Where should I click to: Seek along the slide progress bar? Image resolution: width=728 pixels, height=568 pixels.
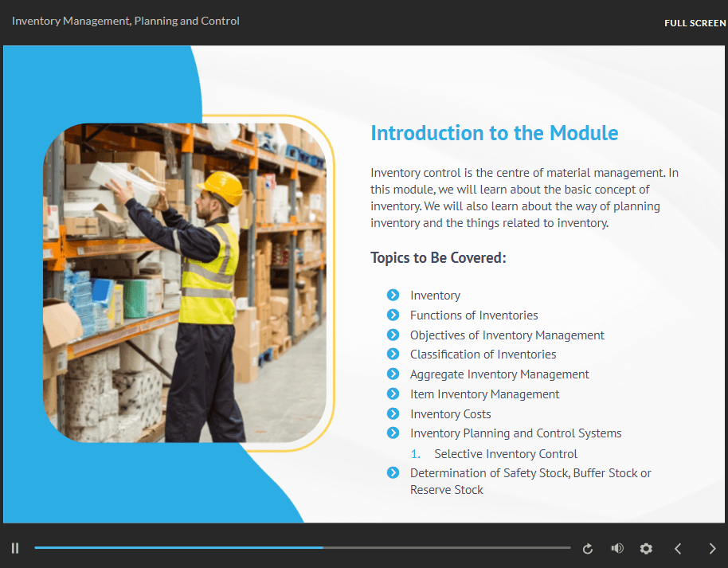302,547
